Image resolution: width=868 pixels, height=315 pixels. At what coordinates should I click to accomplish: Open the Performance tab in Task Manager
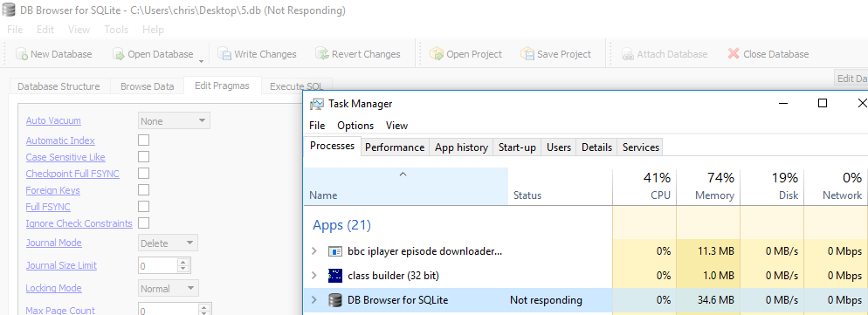point(395,147)
